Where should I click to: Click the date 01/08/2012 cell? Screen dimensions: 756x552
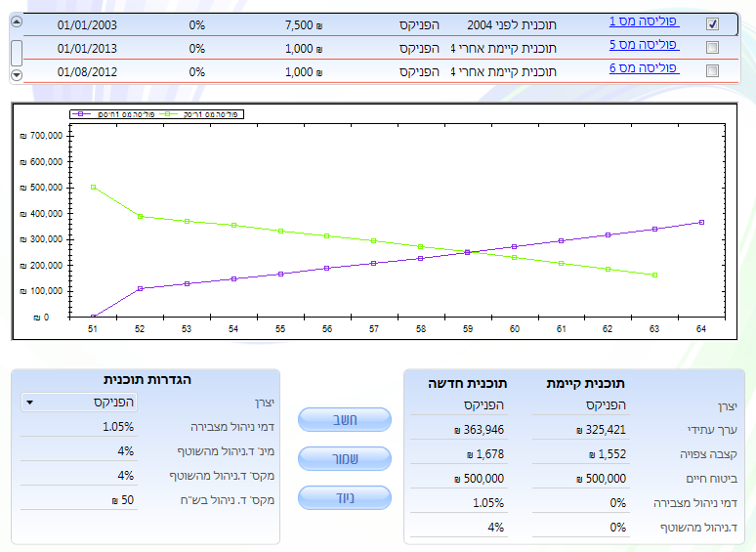(x=87, y=72)
